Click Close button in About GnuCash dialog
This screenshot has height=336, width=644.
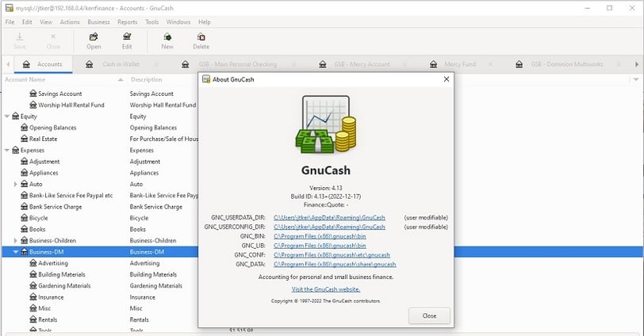click(x=429, y=316)
